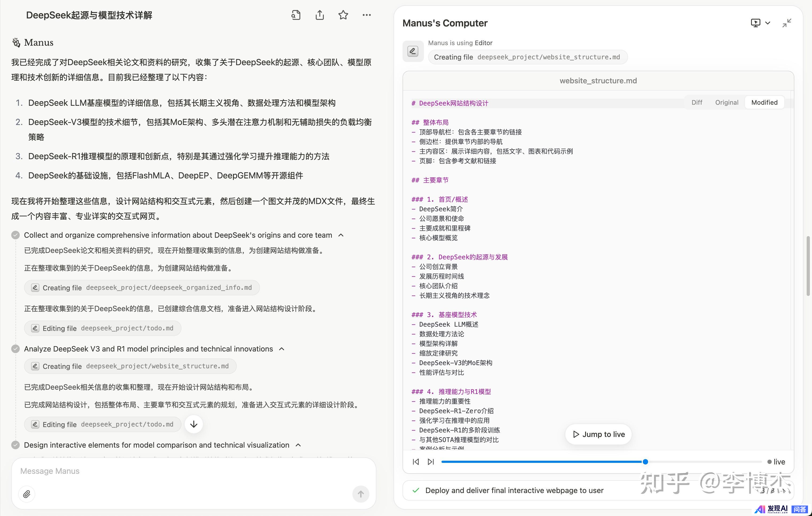The image size is (812, 516).
Task: Open the three-dot more options menu
Action: point(366,15)
